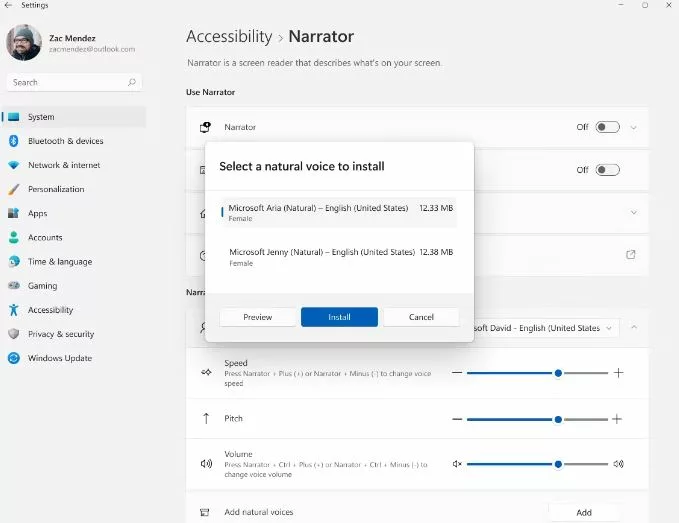The height and width of the screenshot is (523, 679).
Task: Open Accounts settings page
Action: pos(74,238)
